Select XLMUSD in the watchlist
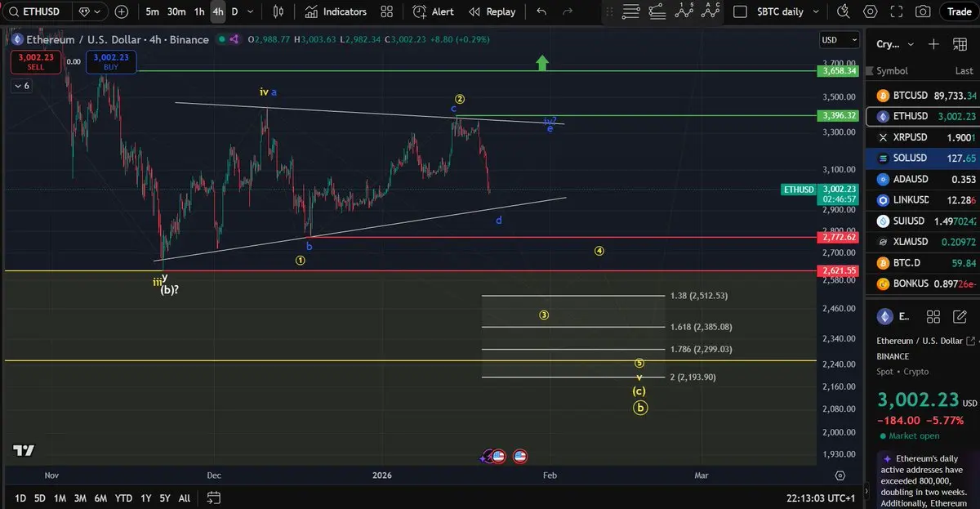The image size is (980, 509). [923, 242]
